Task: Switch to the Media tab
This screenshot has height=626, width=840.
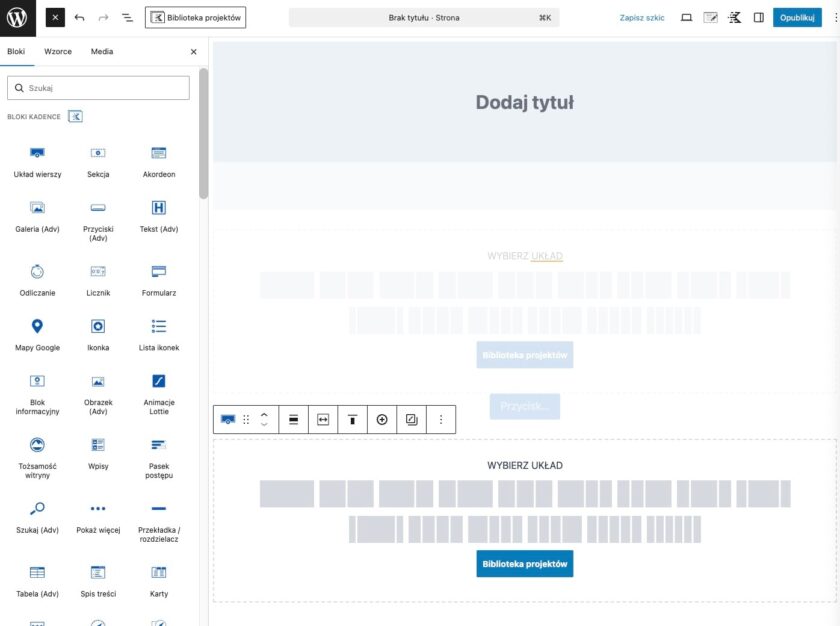Action: pyautogui.click(x=101, y=51)
